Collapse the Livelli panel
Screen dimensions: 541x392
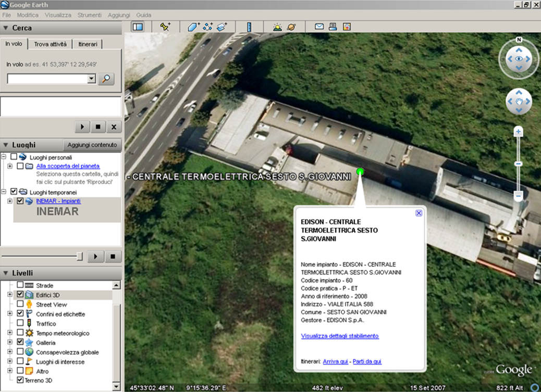click(6, 273)
